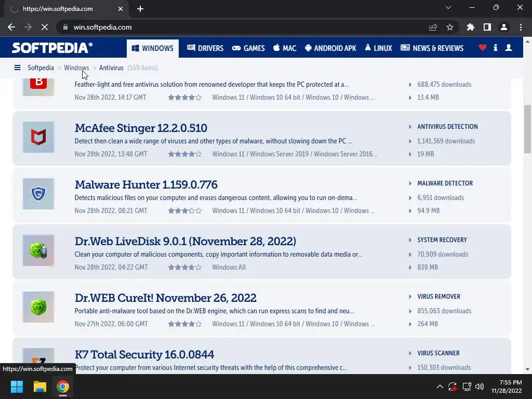The height and width of the screenshot is (399, 532).
Task: Click the Softpedia logo
Action: point(52,48)
